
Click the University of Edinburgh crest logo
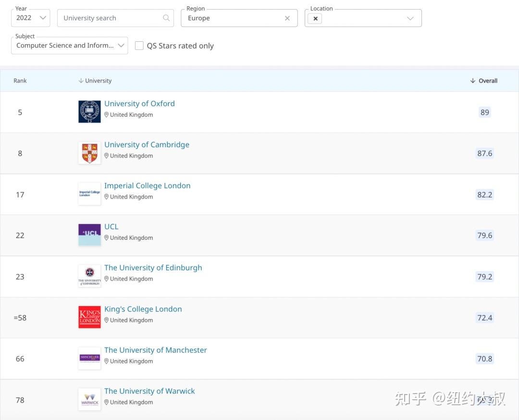click(x=89, y=276)
